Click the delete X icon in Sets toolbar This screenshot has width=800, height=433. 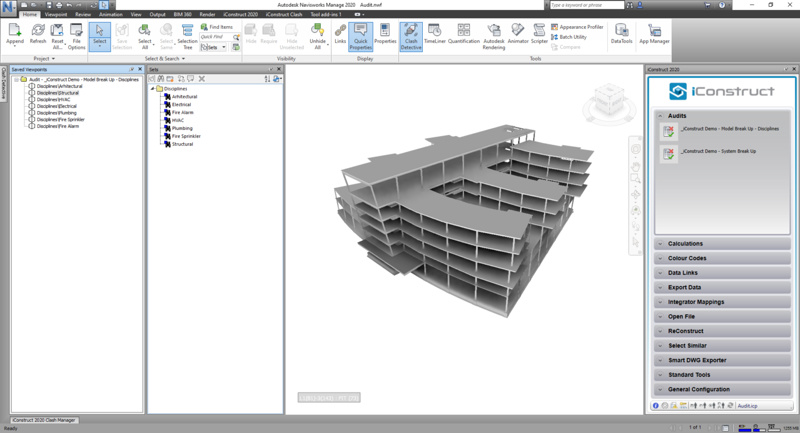click(202, 79)
